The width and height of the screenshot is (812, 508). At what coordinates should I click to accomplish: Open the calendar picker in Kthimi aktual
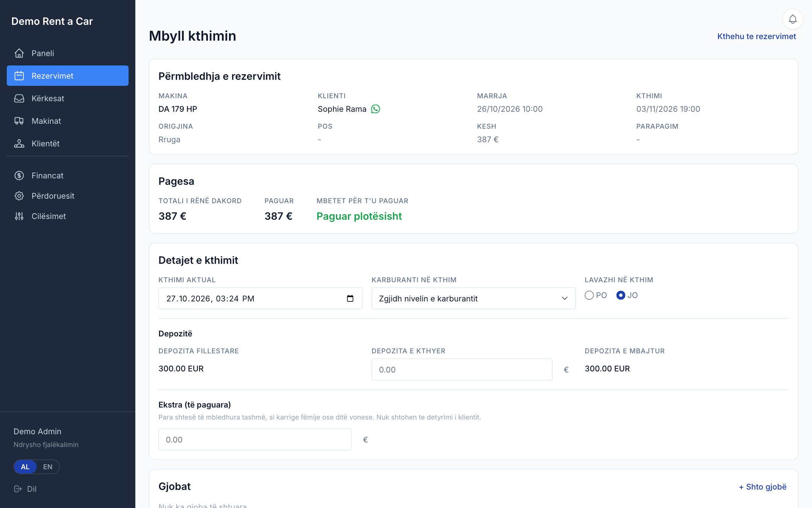point(350,298)
